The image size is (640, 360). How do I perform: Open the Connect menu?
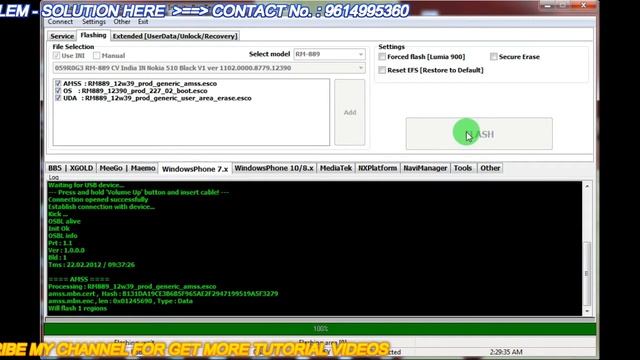[x=60, y=22]
